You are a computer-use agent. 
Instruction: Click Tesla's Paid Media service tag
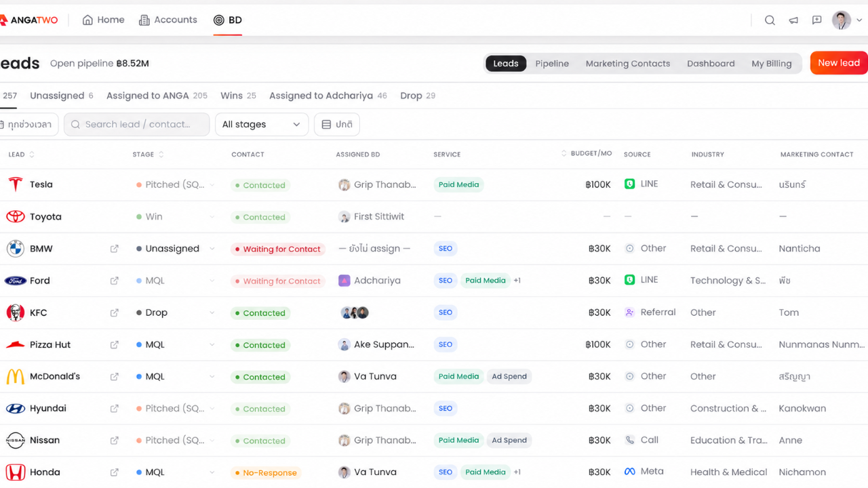pyautogui.click(x=458, y=185)
